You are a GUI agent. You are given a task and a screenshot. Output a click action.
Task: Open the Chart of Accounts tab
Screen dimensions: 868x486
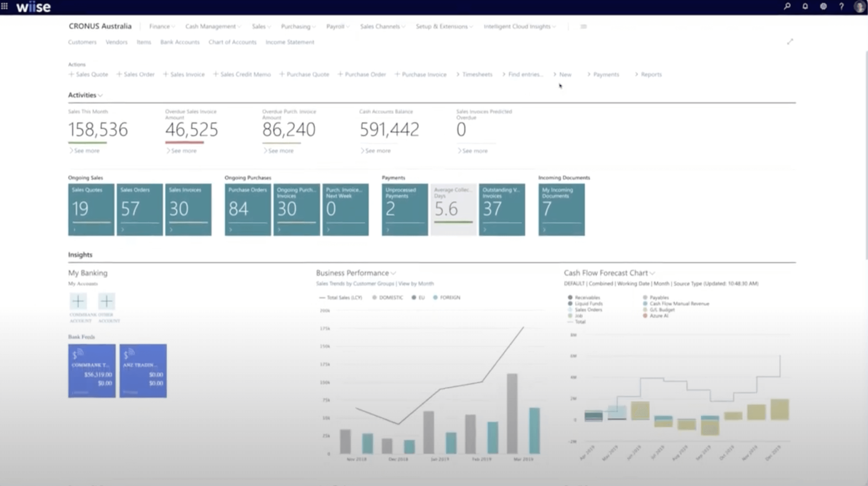(x=232, y=42)
